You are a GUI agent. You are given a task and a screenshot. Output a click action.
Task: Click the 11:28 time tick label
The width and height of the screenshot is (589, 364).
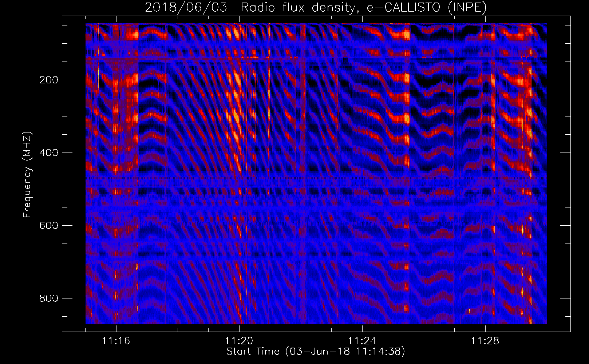(485, 341)
